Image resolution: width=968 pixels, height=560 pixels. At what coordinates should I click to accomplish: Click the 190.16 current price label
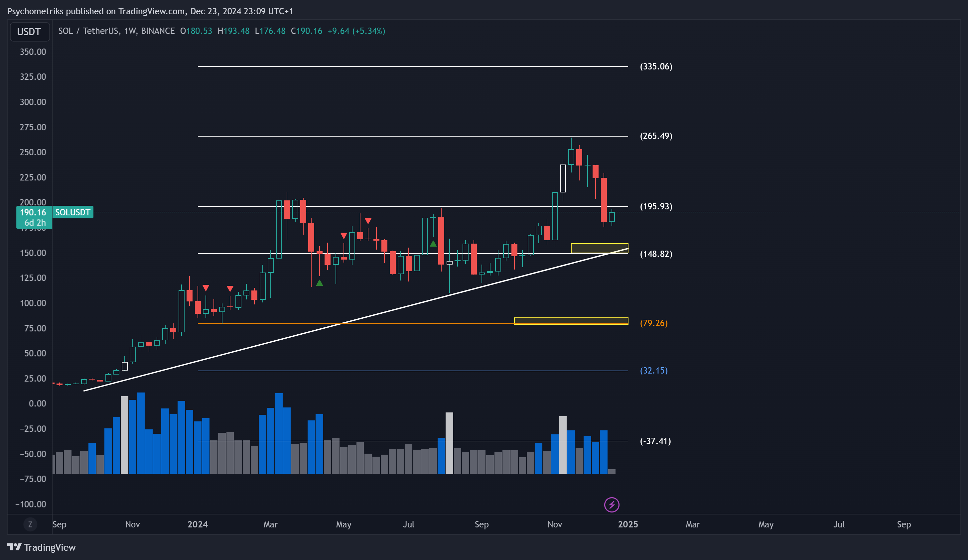click(33, 212)
